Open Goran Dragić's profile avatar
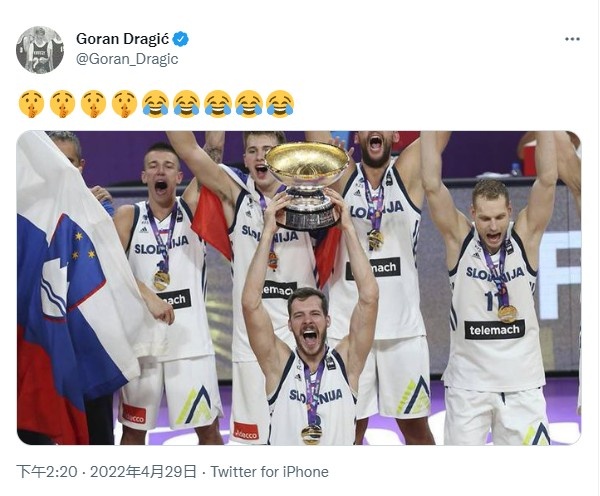This screenshot has width=600, height=496. tap(40, 49)
